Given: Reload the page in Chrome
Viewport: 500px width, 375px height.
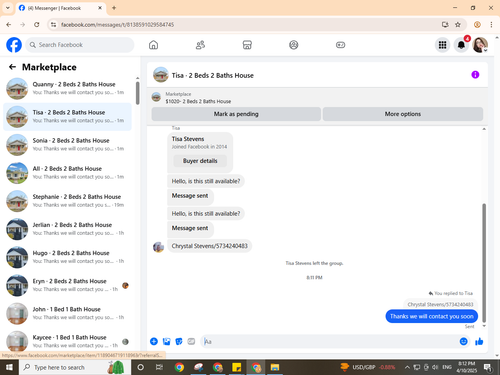Looking at the screenshot, I should 37,24.
